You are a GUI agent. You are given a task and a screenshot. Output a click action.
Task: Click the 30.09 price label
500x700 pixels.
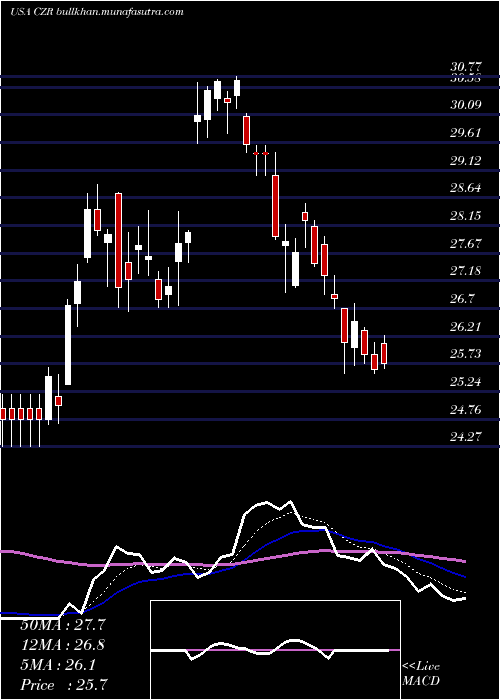click(x=466, y=105)
